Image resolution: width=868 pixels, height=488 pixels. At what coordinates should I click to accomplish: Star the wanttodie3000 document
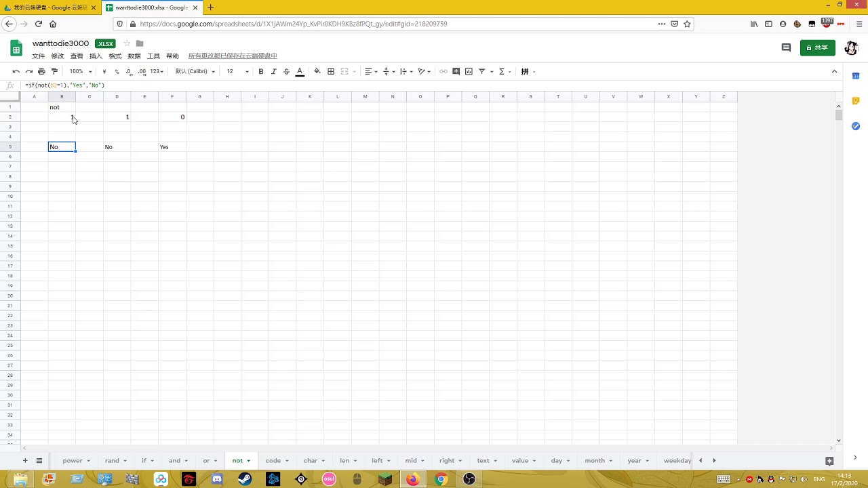127,43
